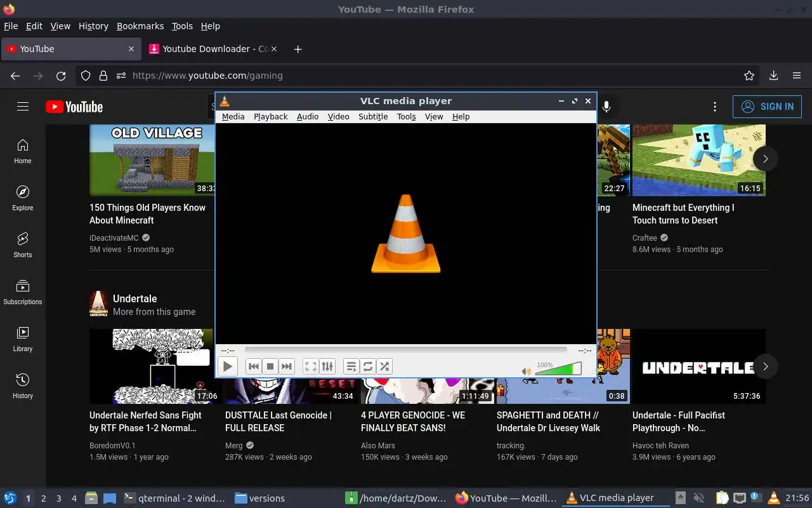
Task: Mute VLC with the speaker icon
Action: point(526,371)
